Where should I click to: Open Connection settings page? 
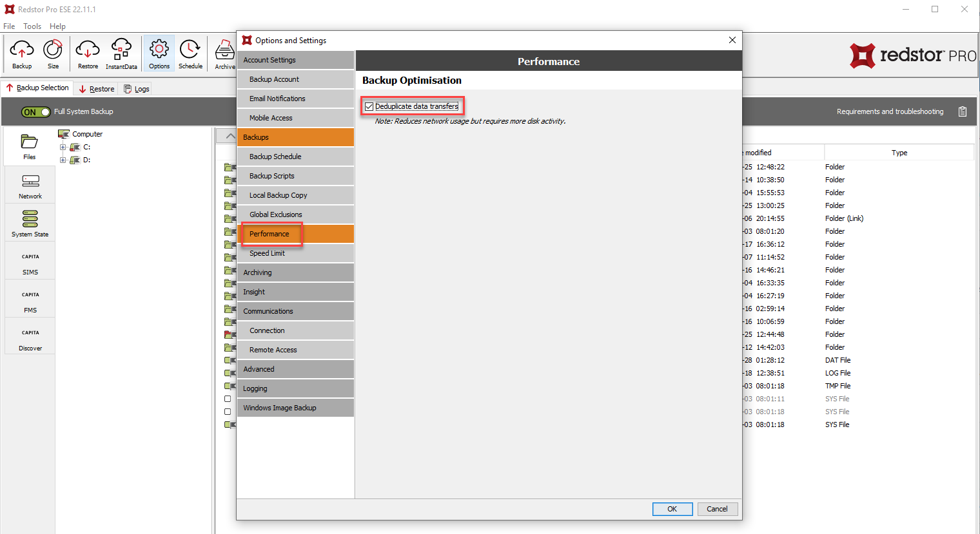click(295, 330)
